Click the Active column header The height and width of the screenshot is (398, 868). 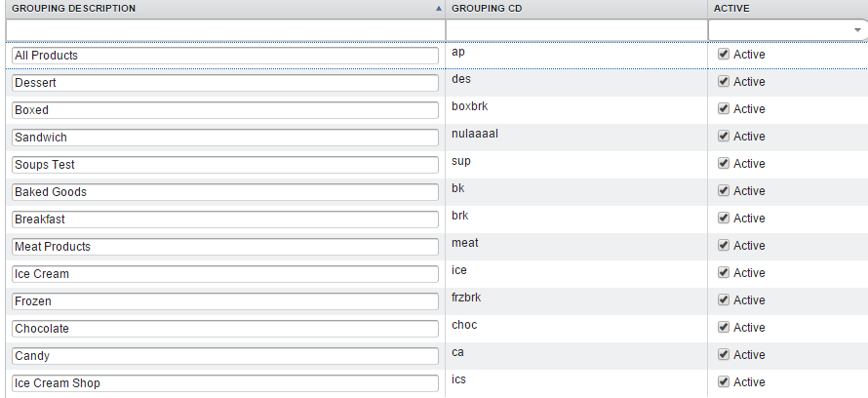point(731,9)
